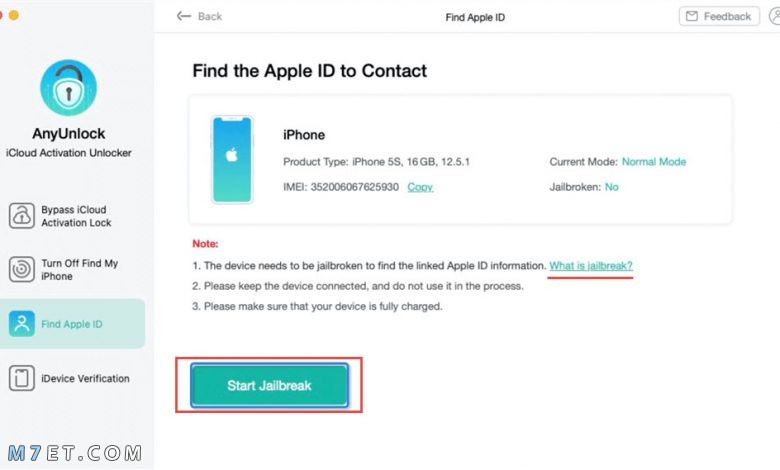Copy the IMEI number
The width and height of the screenshot is (780, 470).
420,187
